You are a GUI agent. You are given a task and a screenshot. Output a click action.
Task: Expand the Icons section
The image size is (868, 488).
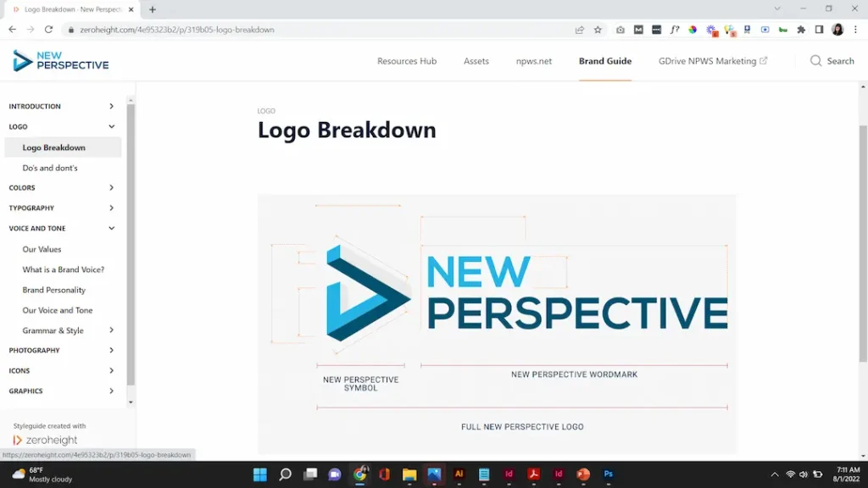[x=111, y=371]
